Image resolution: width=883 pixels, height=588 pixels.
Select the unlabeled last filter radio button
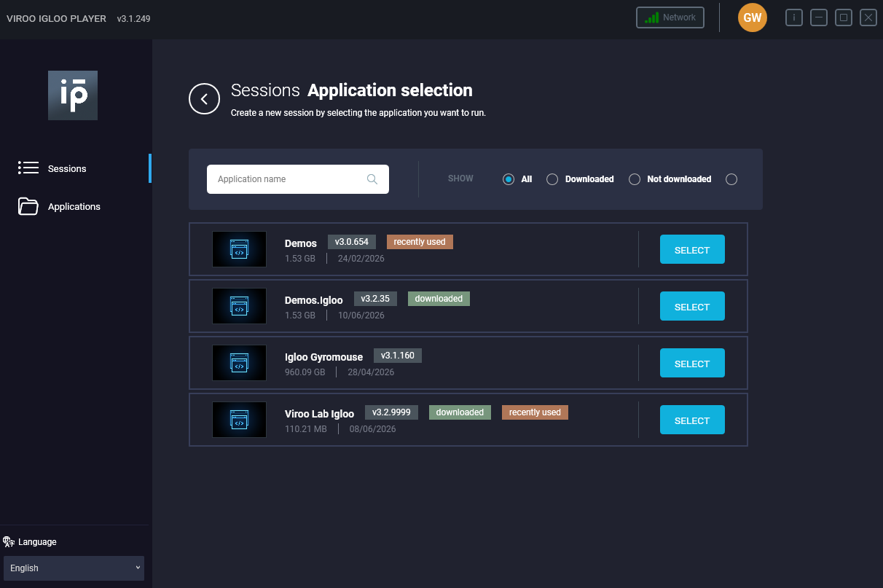[731, 179]
